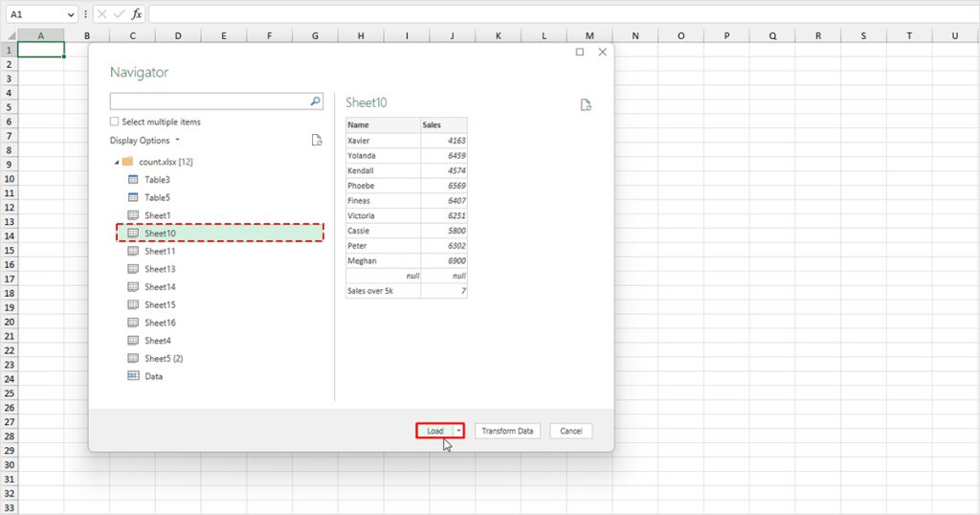Viewport: 980px width, 515px height.
Task: Open the Display Options dropdown
Action: click(x=145, y=141)
